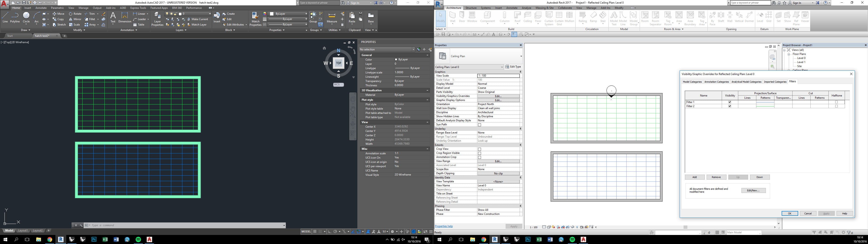Toggle Annotation Crop checkbox
The width and height of the screenshot is (868, 244).
[479, 157]
